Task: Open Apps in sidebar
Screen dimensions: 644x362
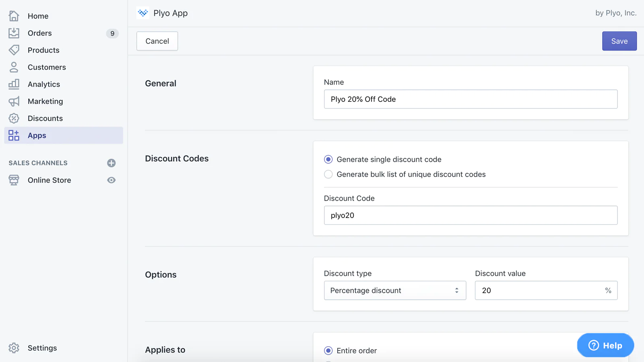Action: 64,136
